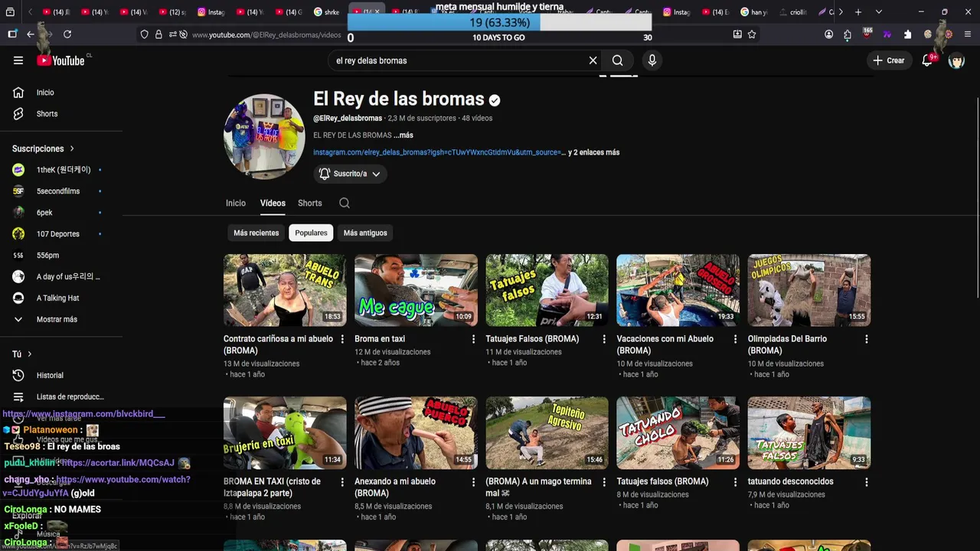980x551 pixels.
Task: Open options menu for Vacaciones con mi Abuelo
Action: point(735,339)
